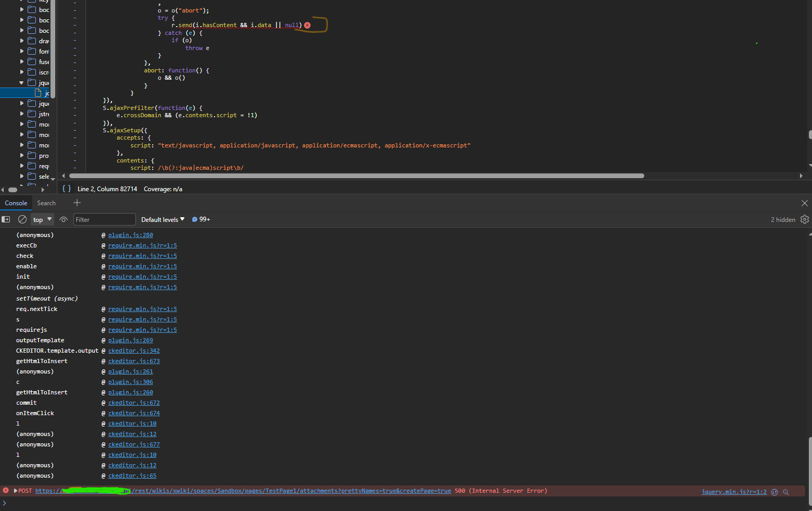Click the magnifier icon on error row
The image size is (812, 511).
tap(786, 492)
